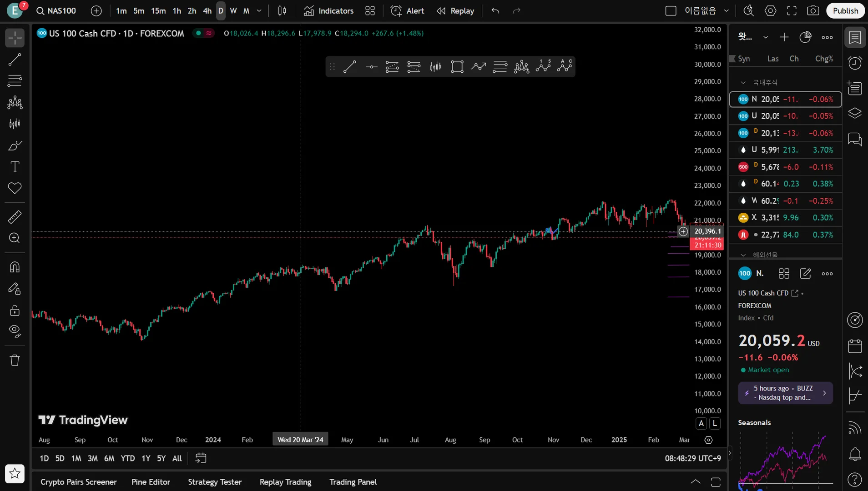Screen dimensions: 868x491
Task: Switch to the 1m timeframe
Action: point(121,11)
